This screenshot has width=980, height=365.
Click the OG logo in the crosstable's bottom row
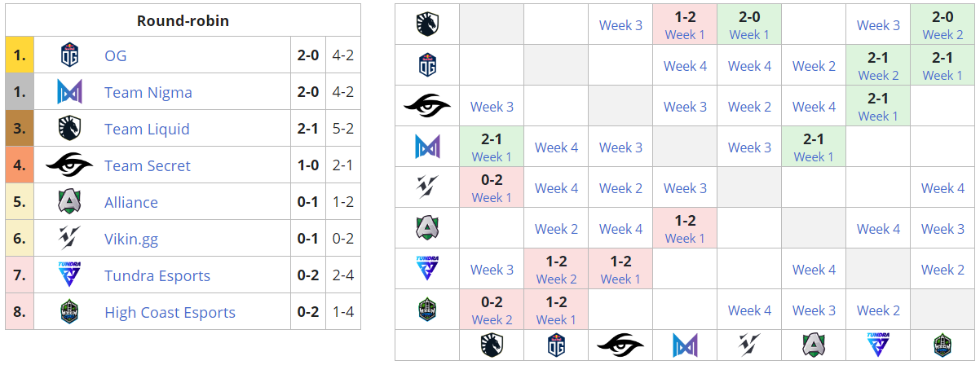click(x=556, y=345)
